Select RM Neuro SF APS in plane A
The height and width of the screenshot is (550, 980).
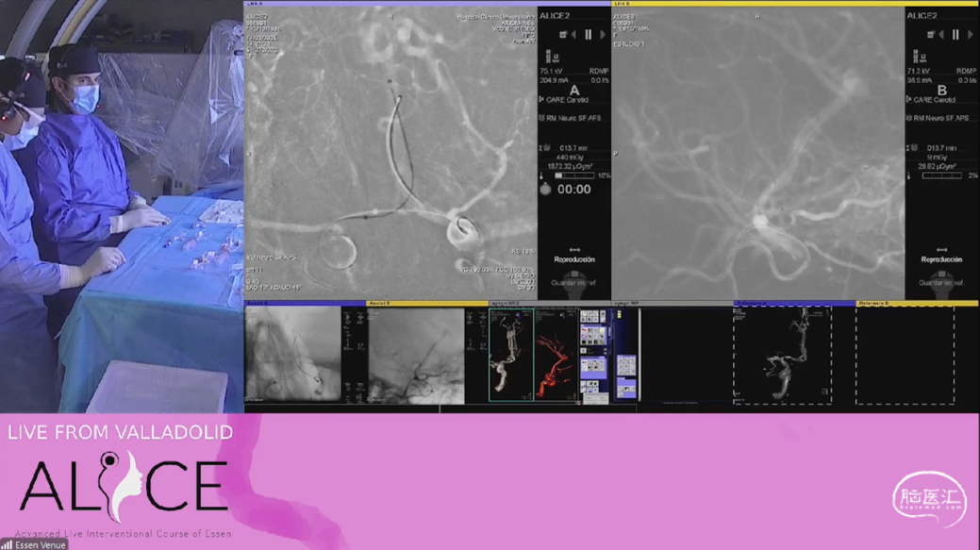[573, 118]
